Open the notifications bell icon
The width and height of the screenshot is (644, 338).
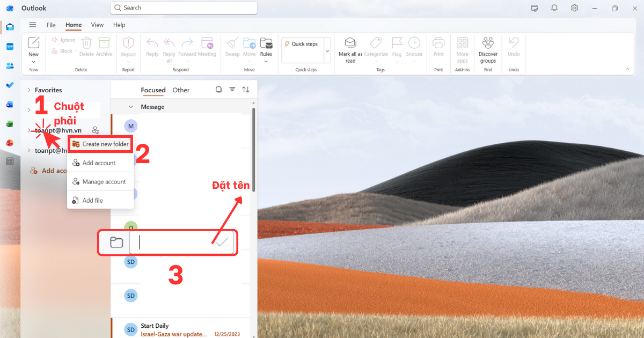click(x=554, y=8)
